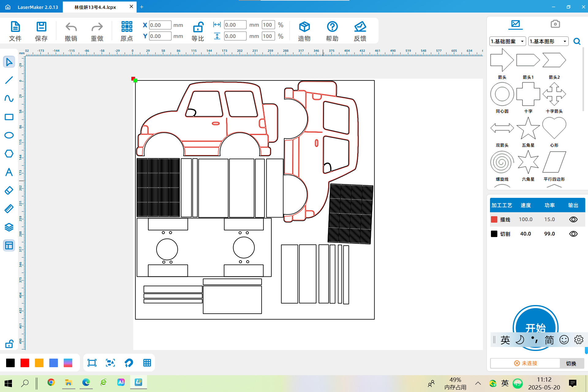This screenshot has height=392, width=588.
Task: Click the width percent input field
Action: (268, 25)
